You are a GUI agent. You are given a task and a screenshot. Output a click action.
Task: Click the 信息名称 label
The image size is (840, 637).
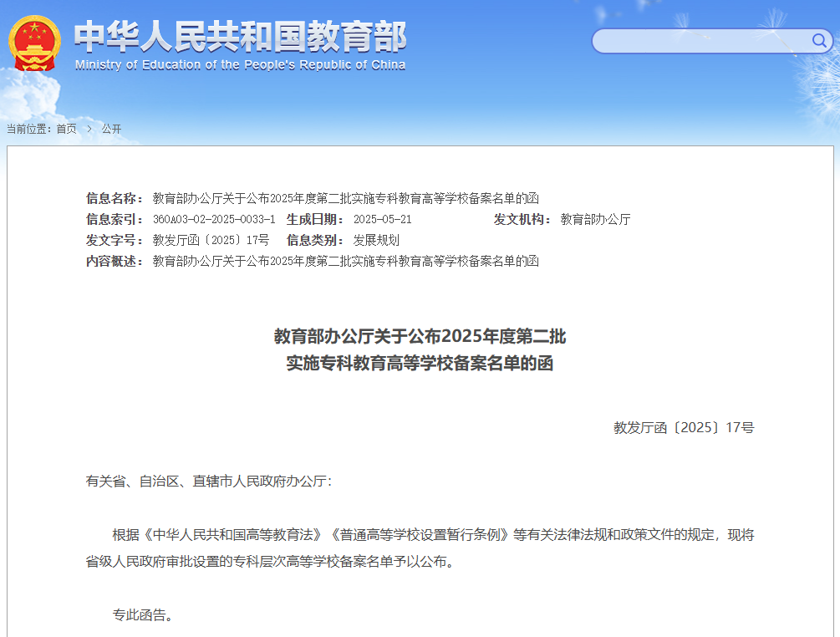[115, 198]
